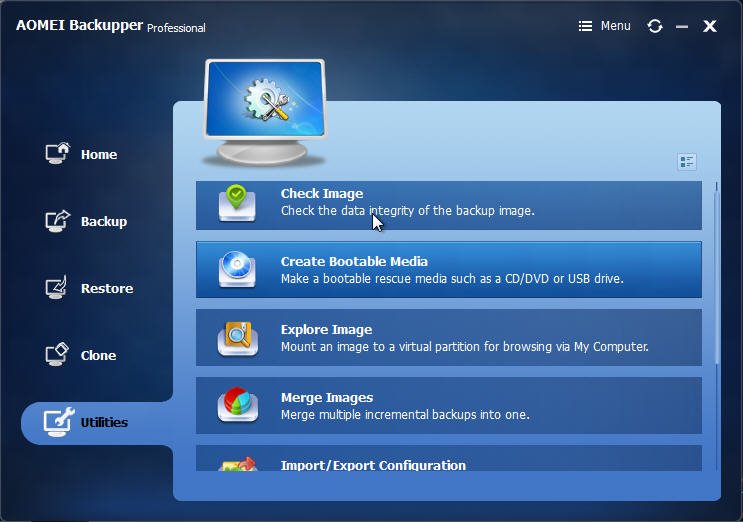Click 'Make a bootable rescue media' description
743x522 pixels.
pyautogui.click(x=452, y=279)
